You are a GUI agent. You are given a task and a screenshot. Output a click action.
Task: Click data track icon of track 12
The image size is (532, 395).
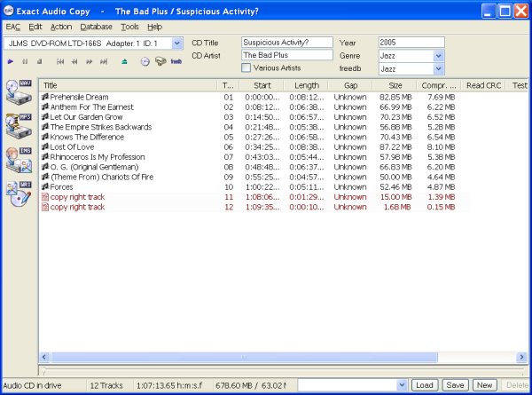pos(45,207)
